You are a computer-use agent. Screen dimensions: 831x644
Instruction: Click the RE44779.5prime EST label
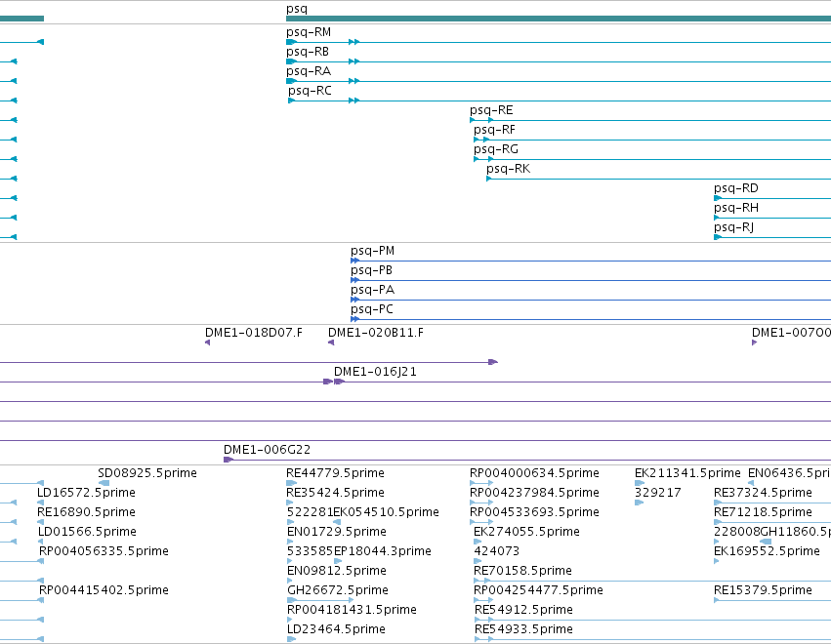click(x=336, y=473)
